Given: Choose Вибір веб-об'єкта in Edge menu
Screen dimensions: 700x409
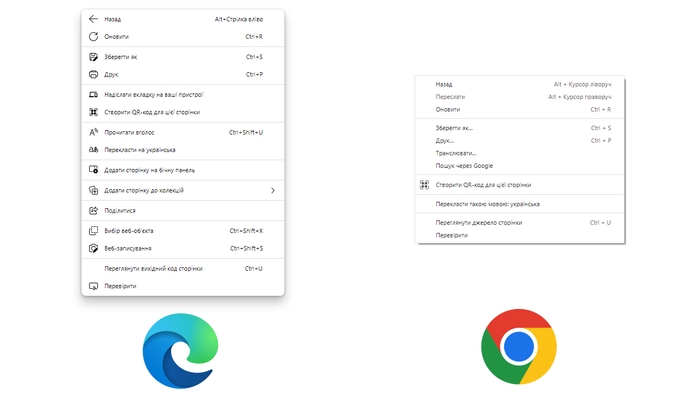Looking at the screenshot, I should click(183, 231).
